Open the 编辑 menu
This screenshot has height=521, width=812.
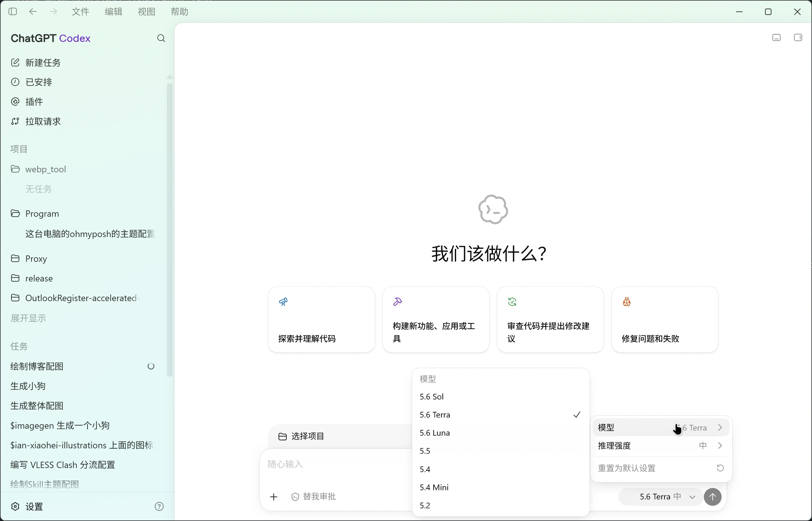click(114, 11)
